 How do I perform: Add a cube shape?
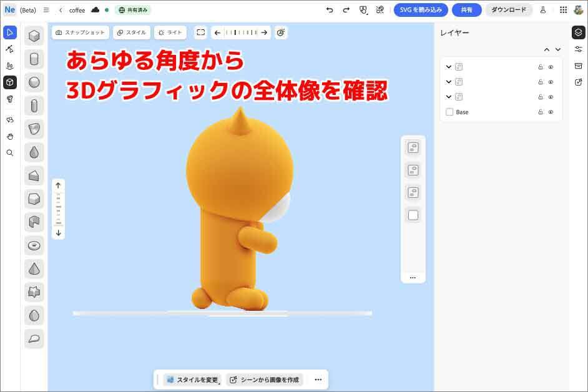pyautogui.click(x=34, y=36)
